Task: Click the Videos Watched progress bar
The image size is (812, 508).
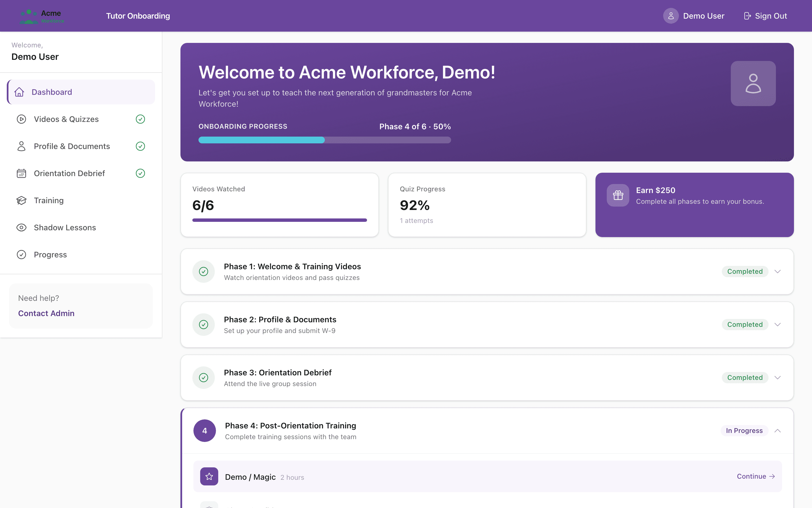Action: pos(279,220)
